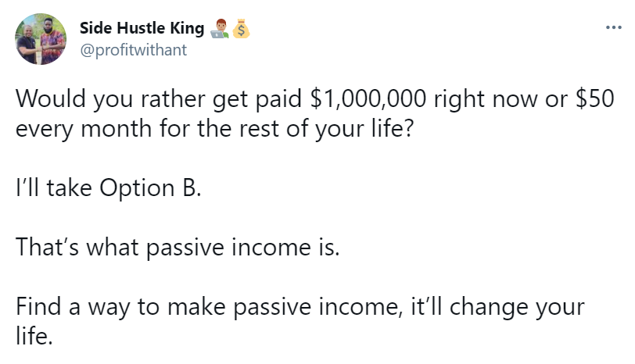Click 'it'll change your' phrase in tweet
This screenshot has width=635, height=364.
tap(497, 306)
